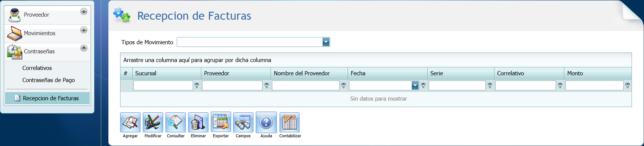
Task: Open Contraseñas de Pago in the sidebar
Action: (48, 80)
